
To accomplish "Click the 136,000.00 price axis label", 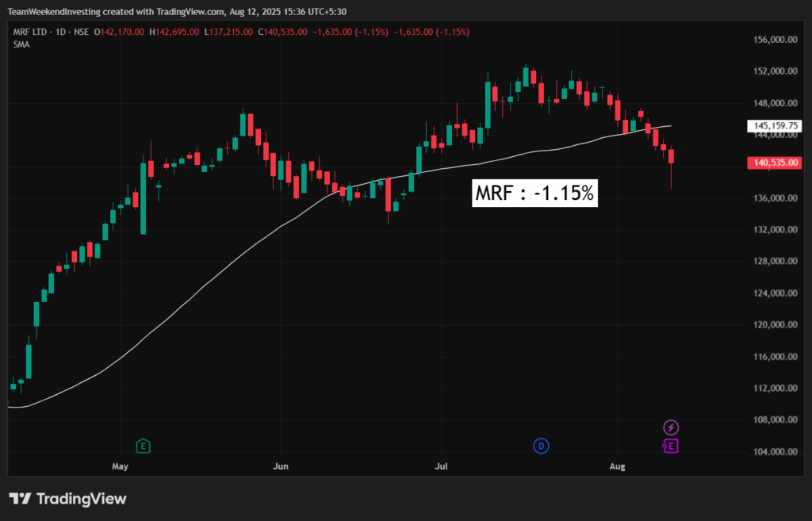I will (x=776, y=198).
